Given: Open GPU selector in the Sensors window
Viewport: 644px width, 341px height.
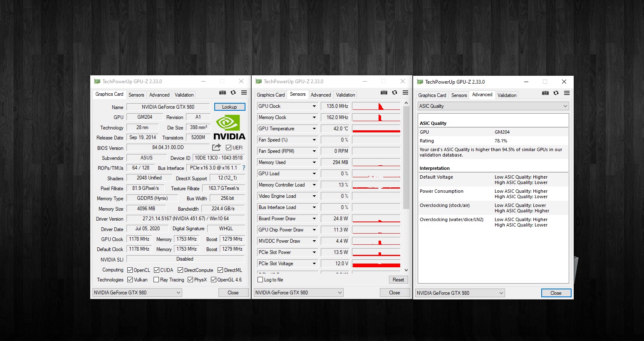Looking at the screenshot, I should (x=298, y=293).
